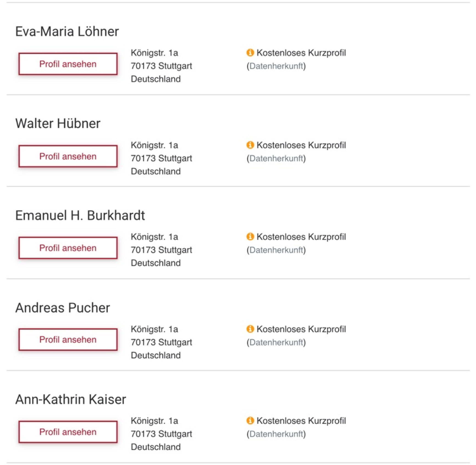Follow the Datenherkunft link for Walter Hübner
This screenshot has height=465, width=476.
(276, 158)
